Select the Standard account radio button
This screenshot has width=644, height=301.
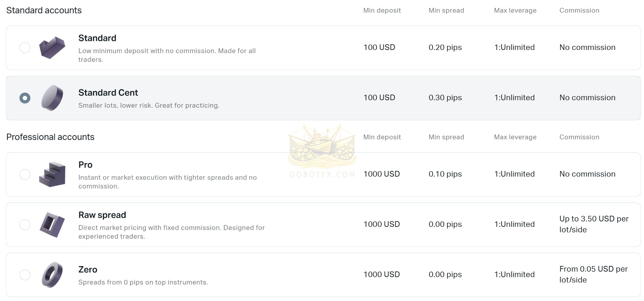tap(25, 48)
